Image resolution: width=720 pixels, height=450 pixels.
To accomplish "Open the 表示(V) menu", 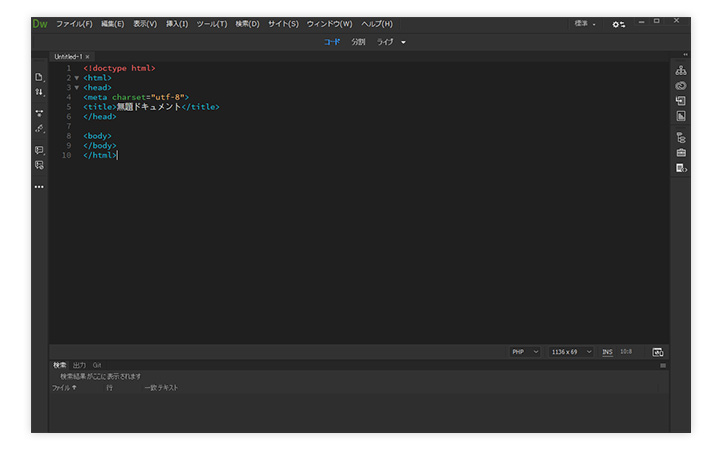I will coord(145,24).
